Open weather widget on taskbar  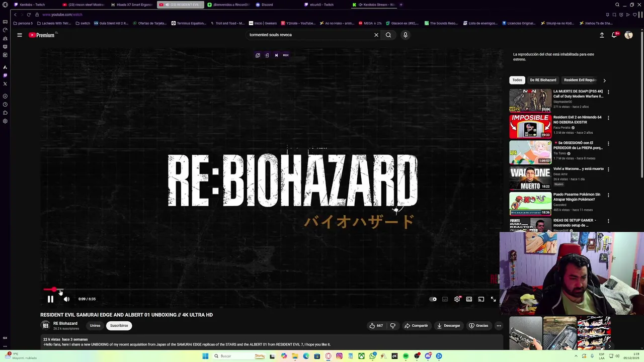tap(20, 356)
